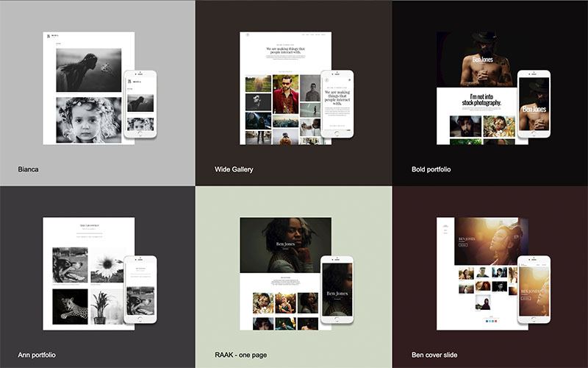Select the Wide Gallery phone mockup
The height and width of the screenshot is (368, 588).
[337, 104]
